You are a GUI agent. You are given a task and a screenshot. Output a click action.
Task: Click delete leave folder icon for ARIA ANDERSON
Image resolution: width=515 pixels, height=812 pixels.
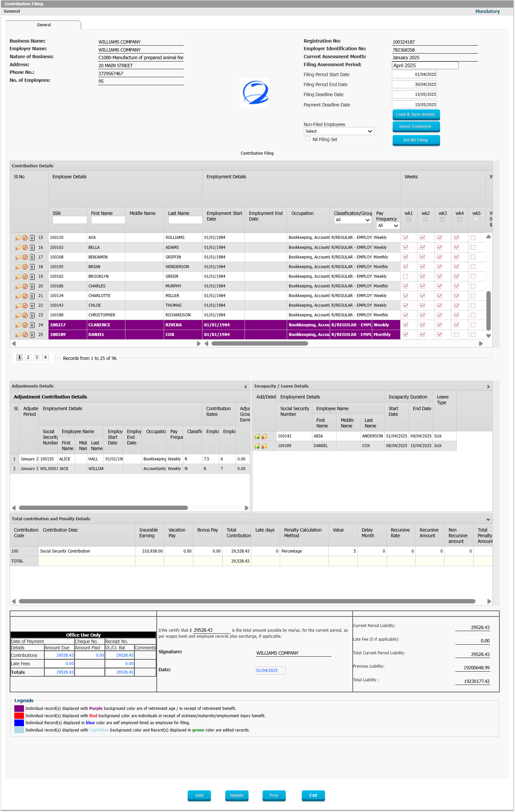pyautogui.click(x=264, y=436)
